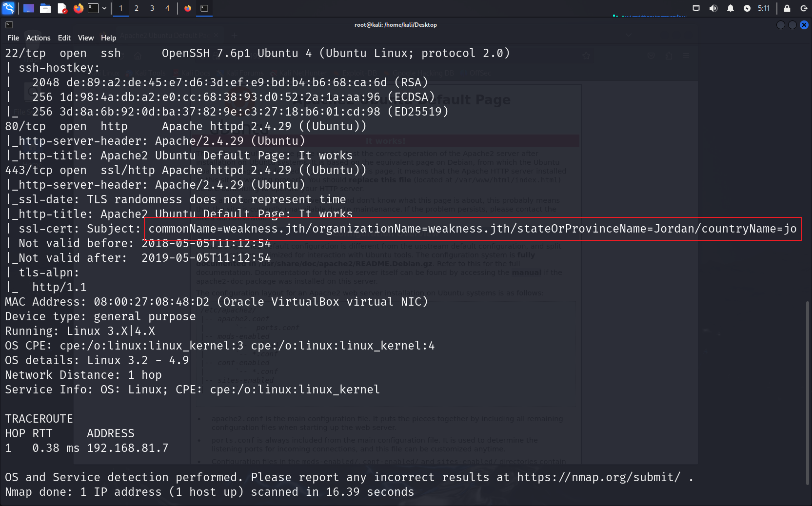
Task: Click the 'http/1.1' protocol text
Action: pyautogui.click(x=59, y=287)
